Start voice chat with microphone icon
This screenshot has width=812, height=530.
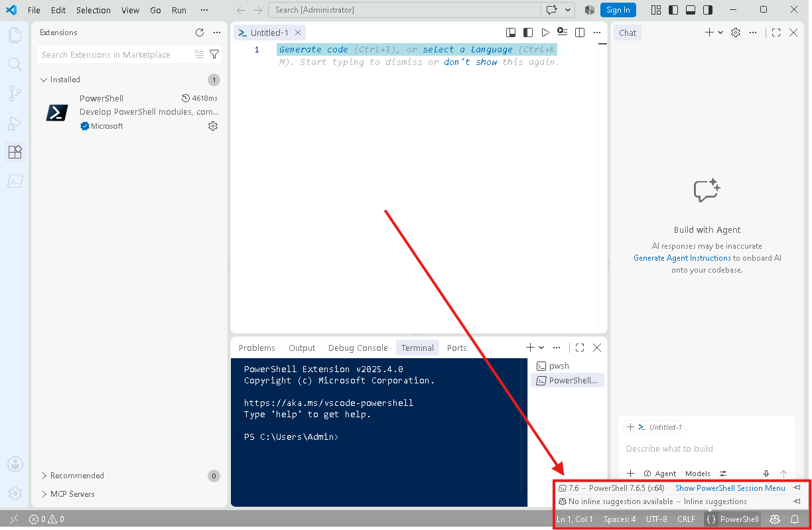point(766,474)
